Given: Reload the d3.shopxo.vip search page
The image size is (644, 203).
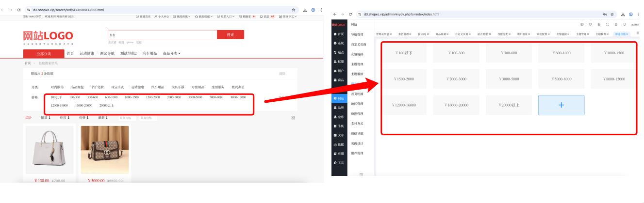Looking at the screenshot, I should tap(18, 10).
